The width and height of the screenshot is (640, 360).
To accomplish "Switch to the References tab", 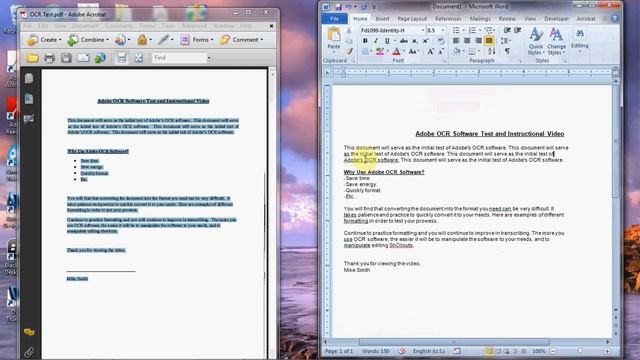I will click(448, 19).
